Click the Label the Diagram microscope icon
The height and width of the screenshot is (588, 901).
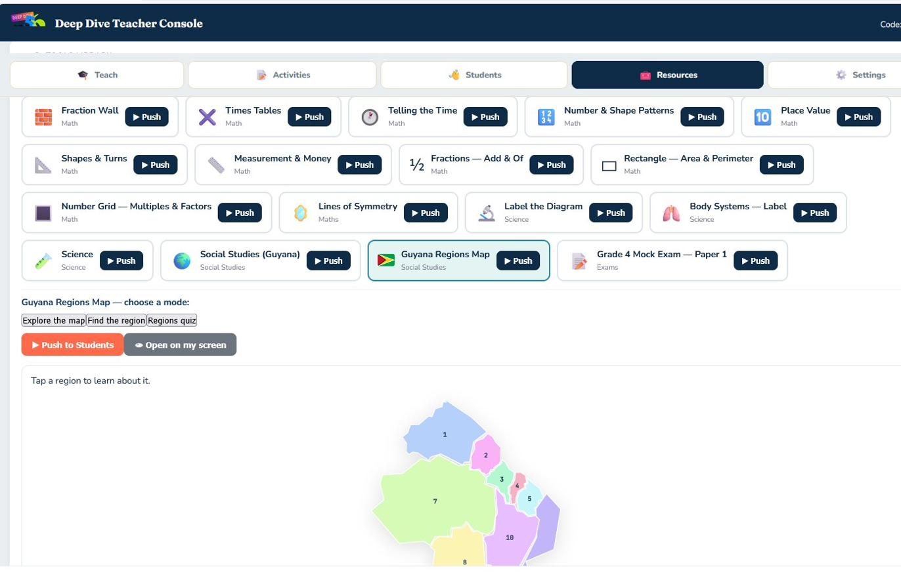pyautogui.click(x=486, y=213)
